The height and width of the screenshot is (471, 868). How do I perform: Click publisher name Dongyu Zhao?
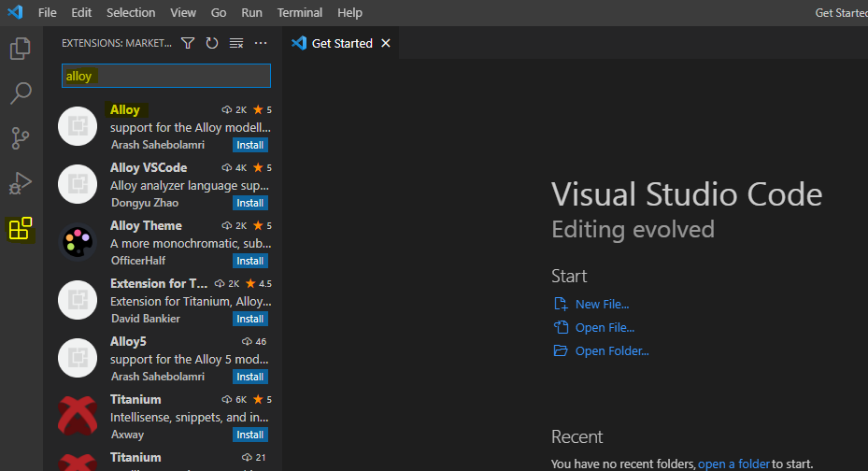tap(145, 203)
